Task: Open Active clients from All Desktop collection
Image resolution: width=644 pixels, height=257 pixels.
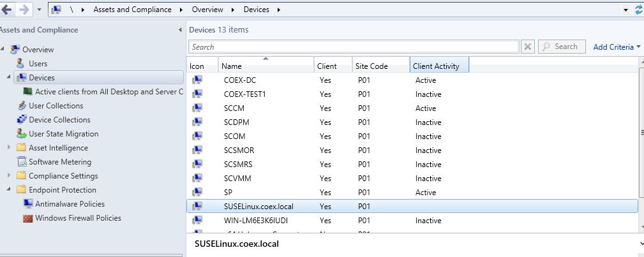Action: [109, 92]
